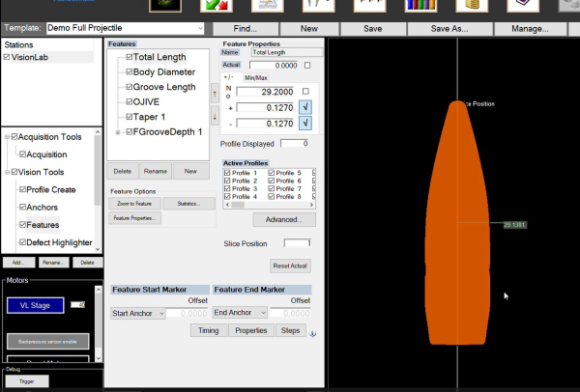The height and width of the screenshot is (392, 580).
Task: Toggle the Defect Highlighter tool checkbox
Action: click(22, 242)
